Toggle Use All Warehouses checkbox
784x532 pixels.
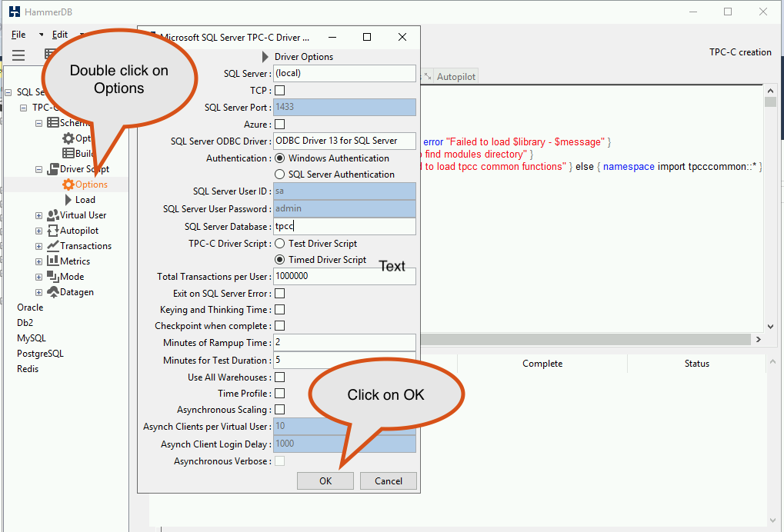pyautogui.click(x=280, y=377)
